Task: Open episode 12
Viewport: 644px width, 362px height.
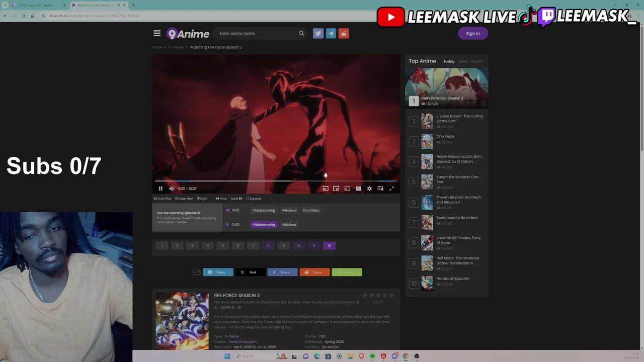Action: [x=329, y=246]
